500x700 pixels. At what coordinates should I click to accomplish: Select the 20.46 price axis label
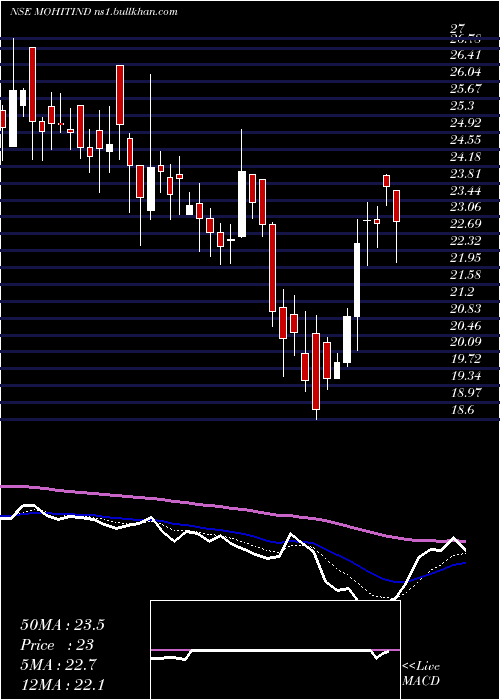pos(466,325)
